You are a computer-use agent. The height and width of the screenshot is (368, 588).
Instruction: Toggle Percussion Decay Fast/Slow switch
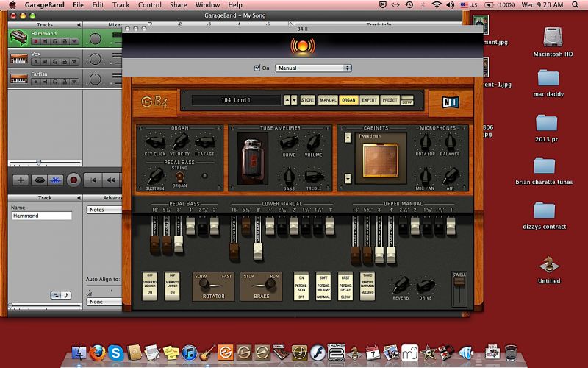click(x=345, y=286)
